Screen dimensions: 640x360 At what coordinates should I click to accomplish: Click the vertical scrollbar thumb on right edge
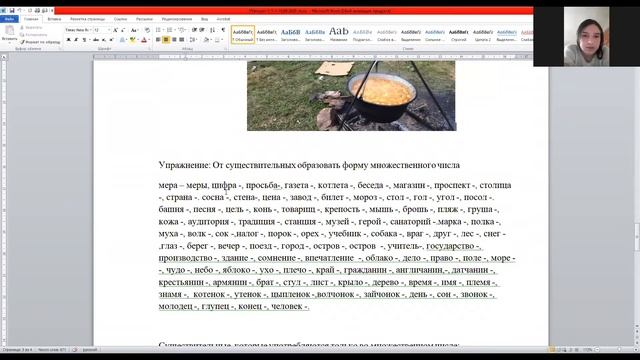[637, 237]
